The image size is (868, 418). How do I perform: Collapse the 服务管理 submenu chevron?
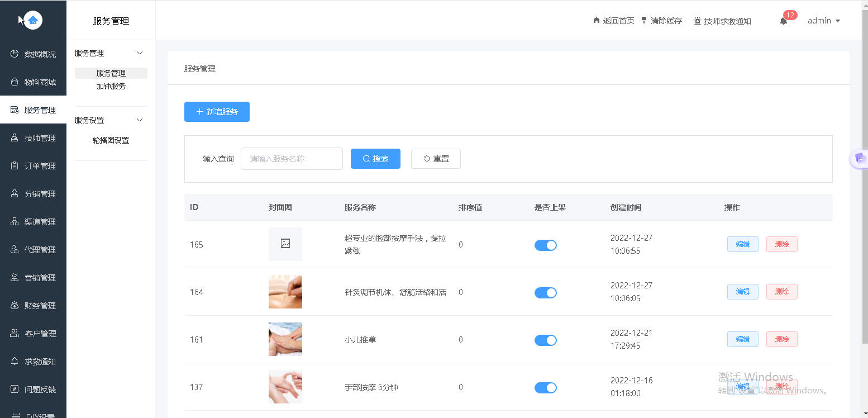click(140, 53)
